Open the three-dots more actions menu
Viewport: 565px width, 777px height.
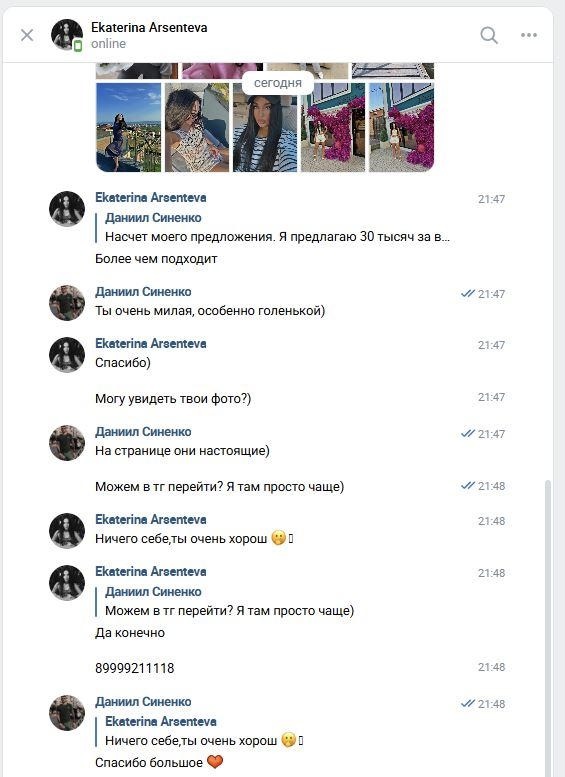[x=529, y=35]
